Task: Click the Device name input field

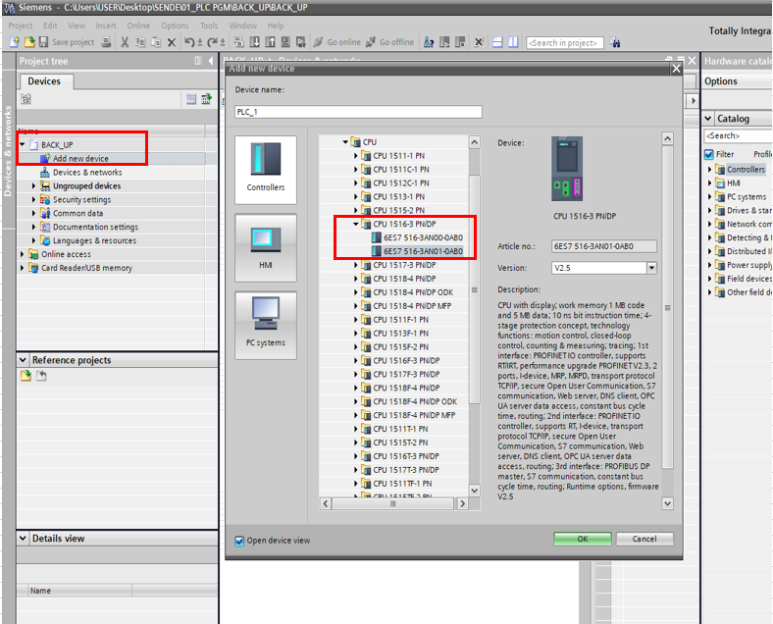Action: [358, 112]
